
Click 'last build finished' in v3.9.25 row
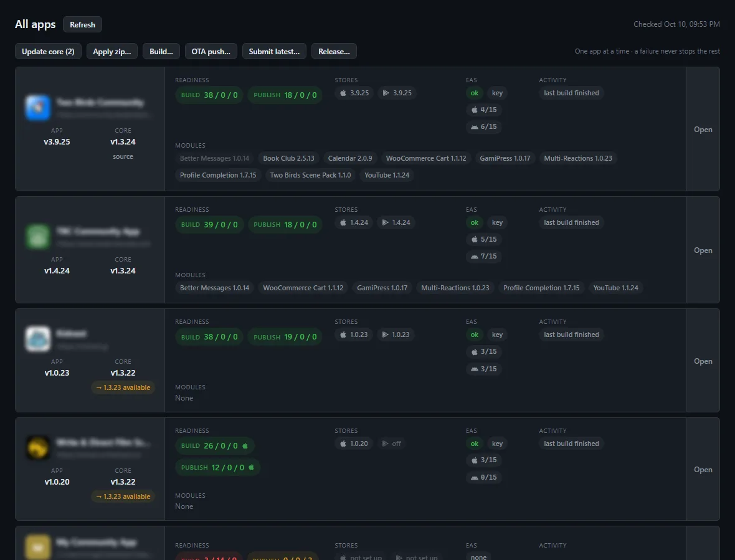571,93
